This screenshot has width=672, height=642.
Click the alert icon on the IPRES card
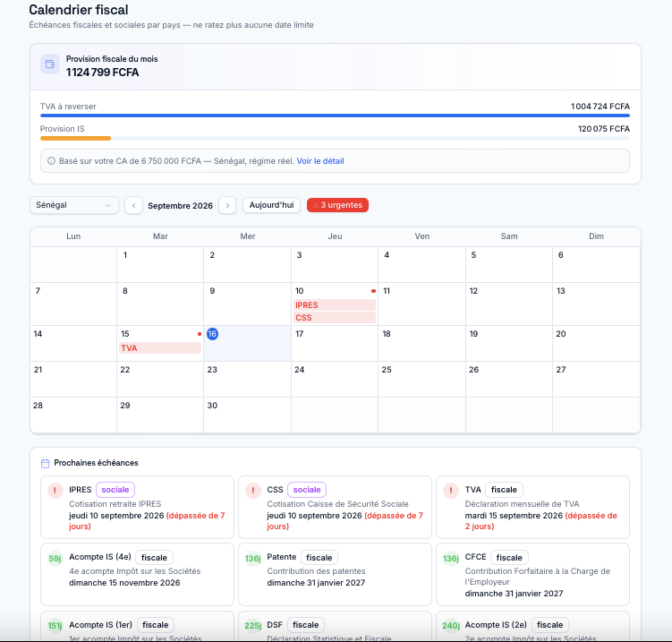coord(55,490)
